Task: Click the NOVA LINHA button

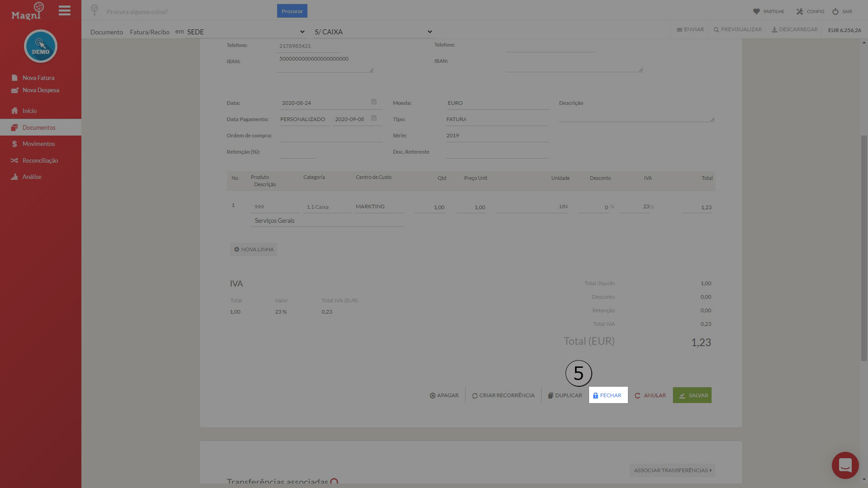Action: pyautogui.click(x=254, y=249)
